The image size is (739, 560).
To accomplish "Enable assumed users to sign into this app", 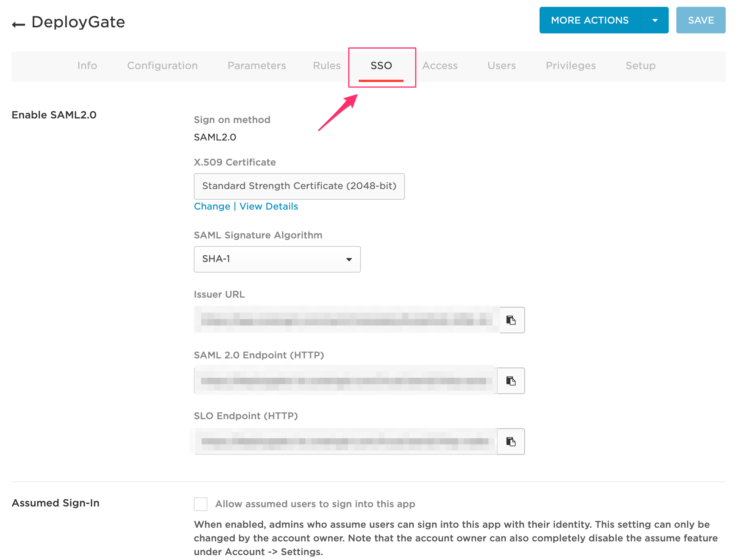I will (200, 504).
